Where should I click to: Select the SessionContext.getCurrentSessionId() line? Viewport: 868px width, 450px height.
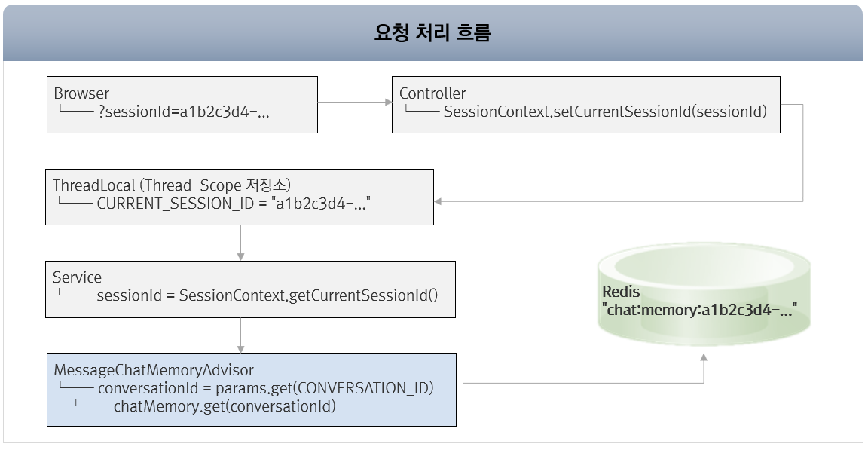[267, 296]
